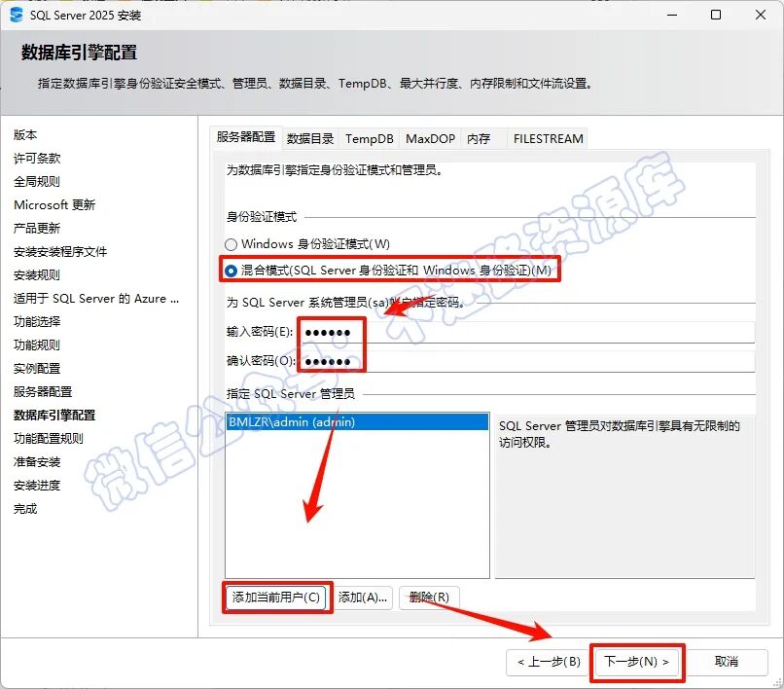
Task: Proceed with 下一步(N) button
Action: [x=636, y=662]
